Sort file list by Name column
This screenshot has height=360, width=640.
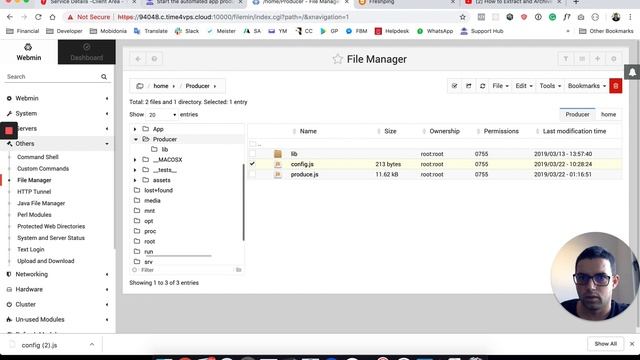[x=308, y=131]
